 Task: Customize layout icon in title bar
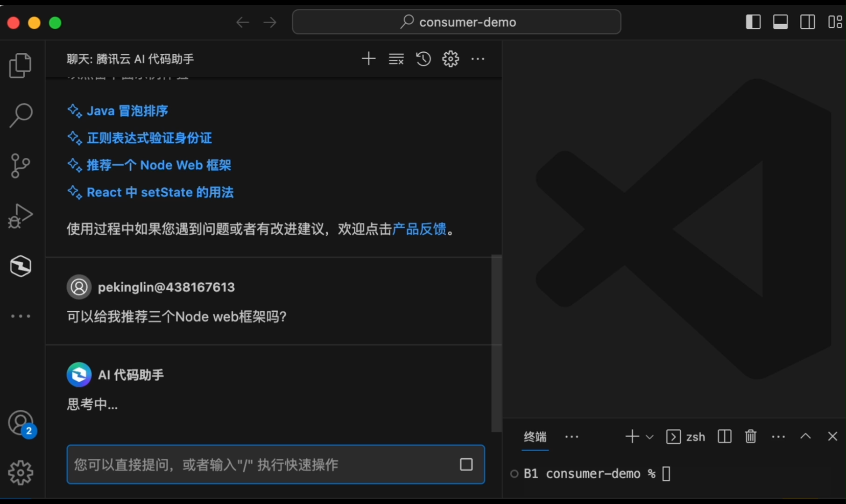[835, 22]
